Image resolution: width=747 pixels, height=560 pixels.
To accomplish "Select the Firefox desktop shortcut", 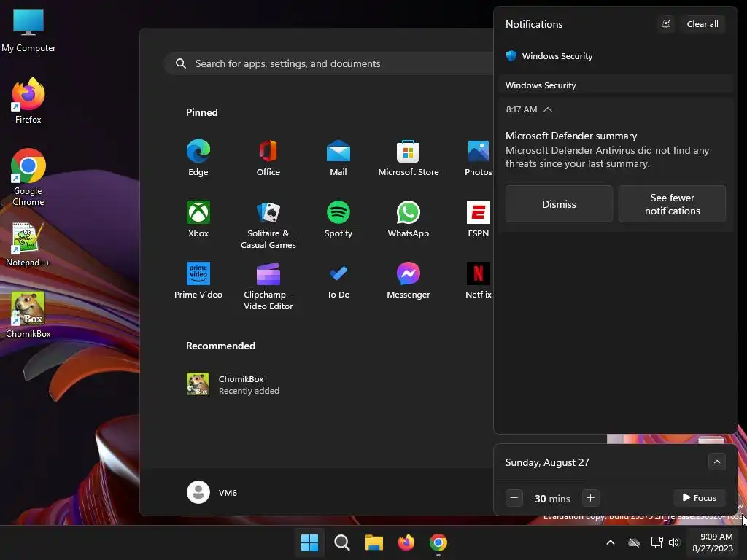I will (28, 101).
